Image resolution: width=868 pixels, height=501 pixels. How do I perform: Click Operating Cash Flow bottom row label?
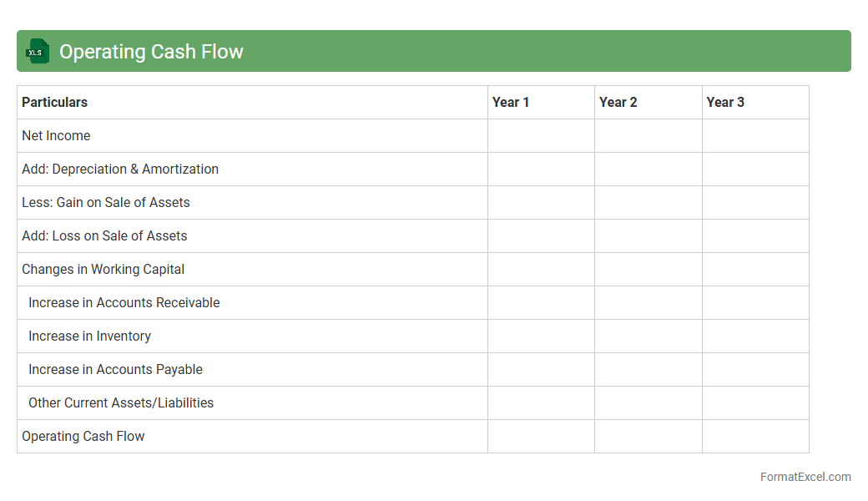[83, 436]
